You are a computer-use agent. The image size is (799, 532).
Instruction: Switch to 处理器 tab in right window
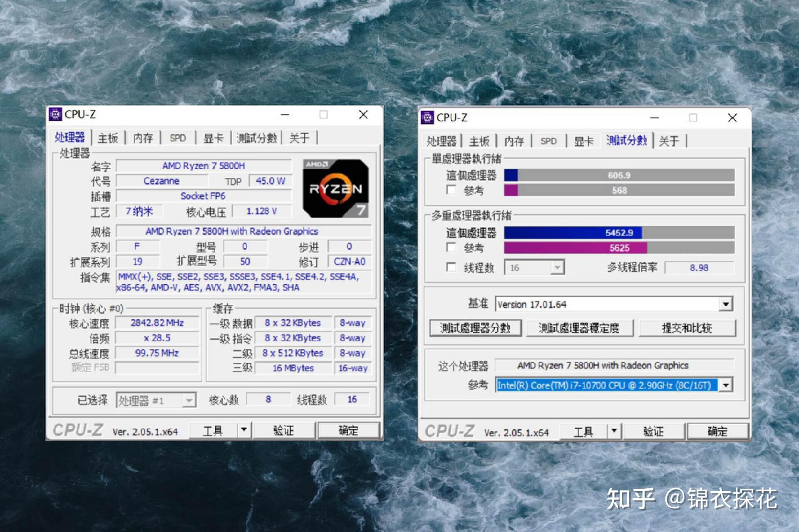(442, 141)
